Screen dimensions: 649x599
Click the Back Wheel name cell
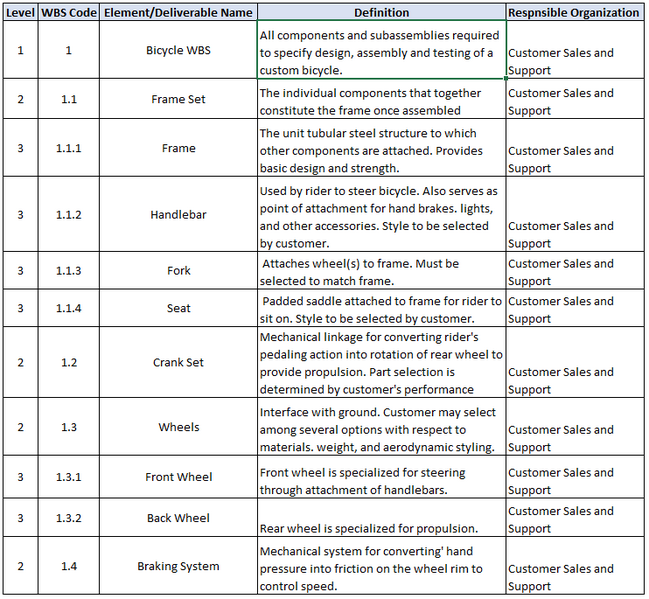178,517
